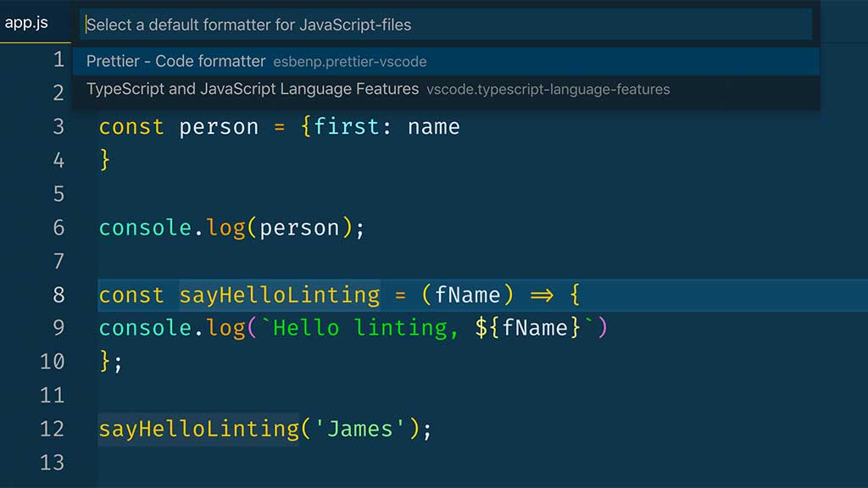Click line number 10 in gutter
This screenshot has height=488, width=868.
pyautogui.click(x=52, y=362)
